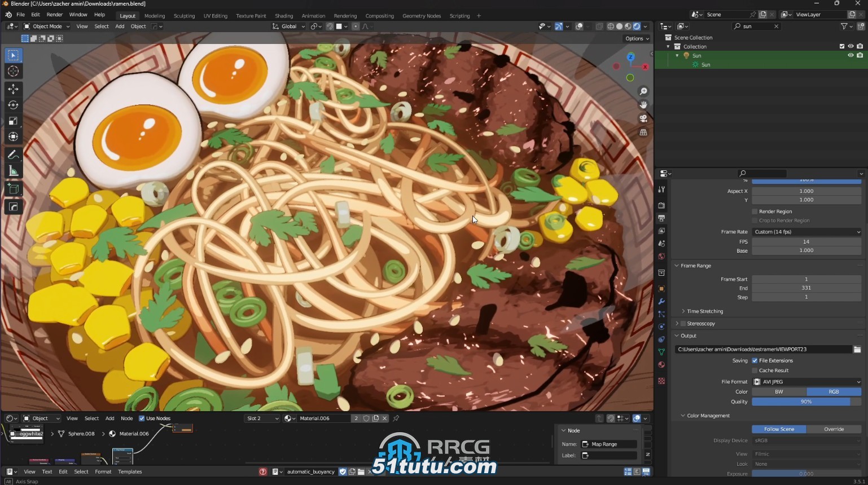
Task: Pick the Scale tool
Action: pyautogui.click(x=14, y=121)
